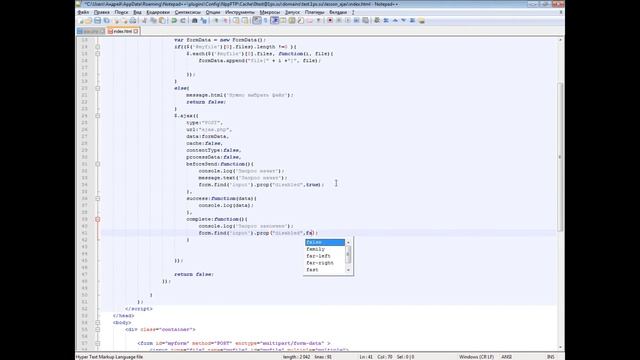Switch to the index.html tab
Viewport: 640px width, 360px height.
(x=122, y=31)
